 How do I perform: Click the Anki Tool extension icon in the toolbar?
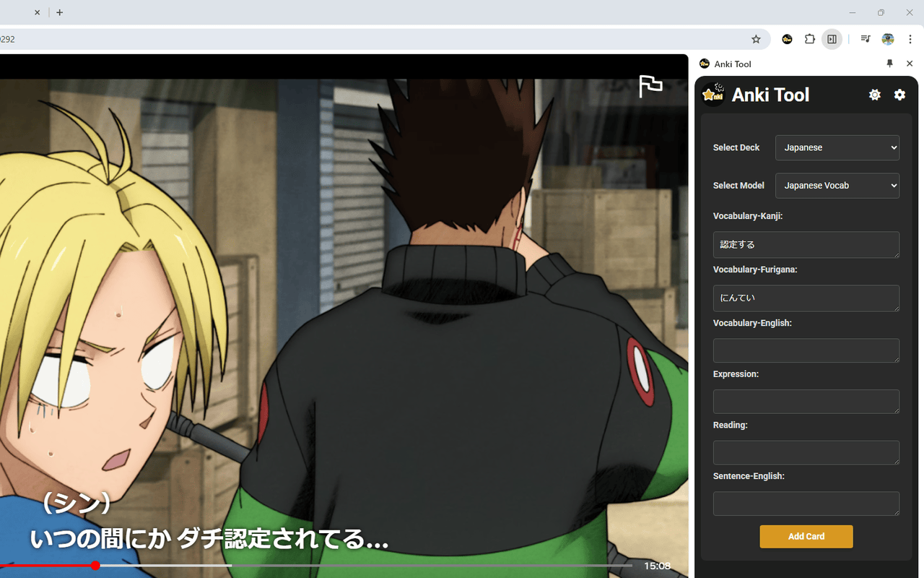tap(788, 39)
